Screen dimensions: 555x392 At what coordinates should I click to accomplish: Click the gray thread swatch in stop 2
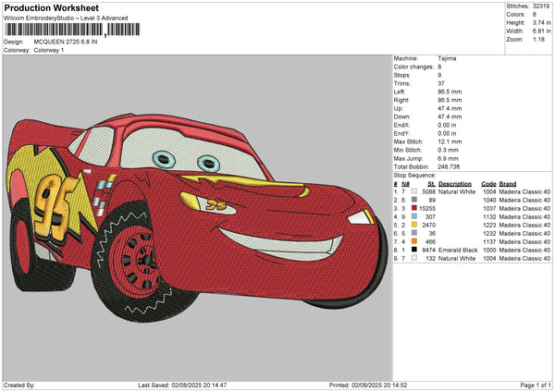[413, 200]
